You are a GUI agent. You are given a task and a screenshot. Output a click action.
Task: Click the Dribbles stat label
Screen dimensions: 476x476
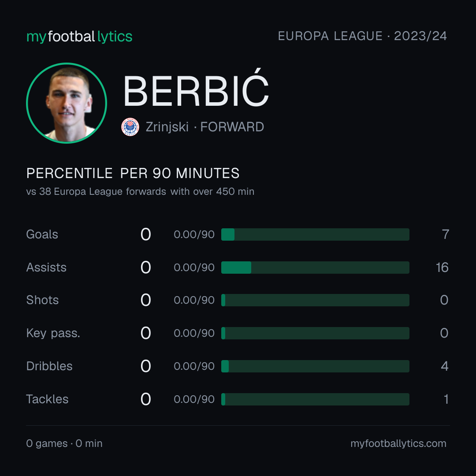tap(49, 366)
